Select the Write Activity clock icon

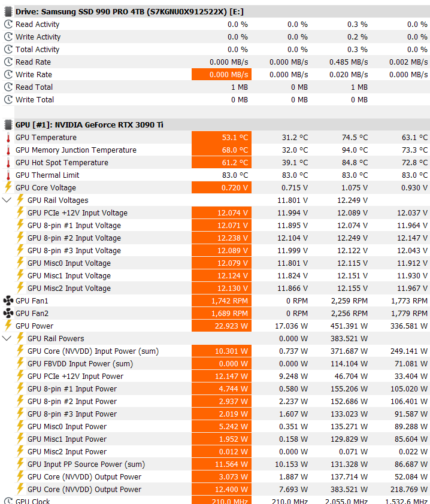pyautogui.click(x=8, y=37)
